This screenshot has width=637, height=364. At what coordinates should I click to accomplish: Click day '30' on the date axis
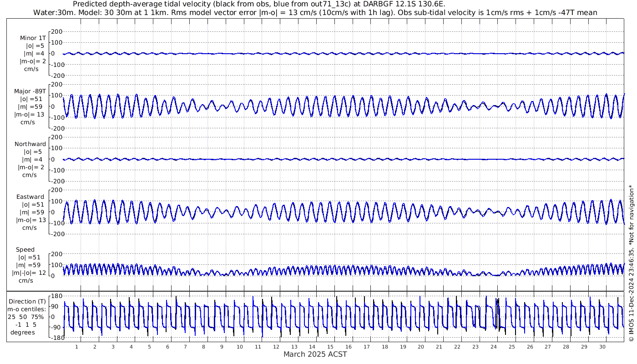coord(602,347)
